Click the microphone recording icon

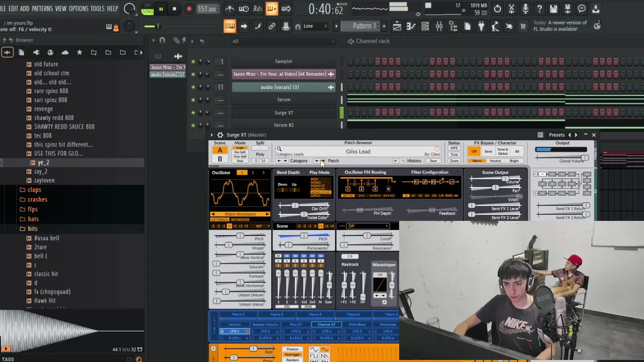[525, 9]
